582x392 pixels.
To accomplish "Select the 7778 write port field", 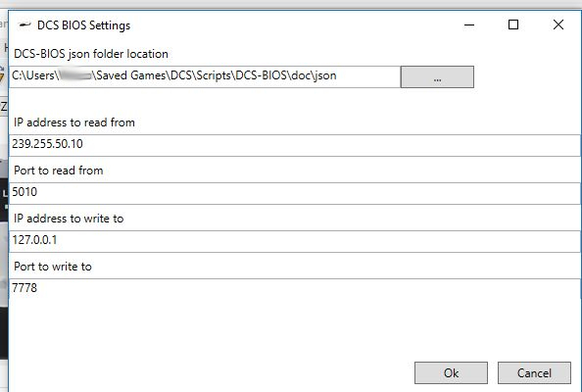I will [294, 289].
